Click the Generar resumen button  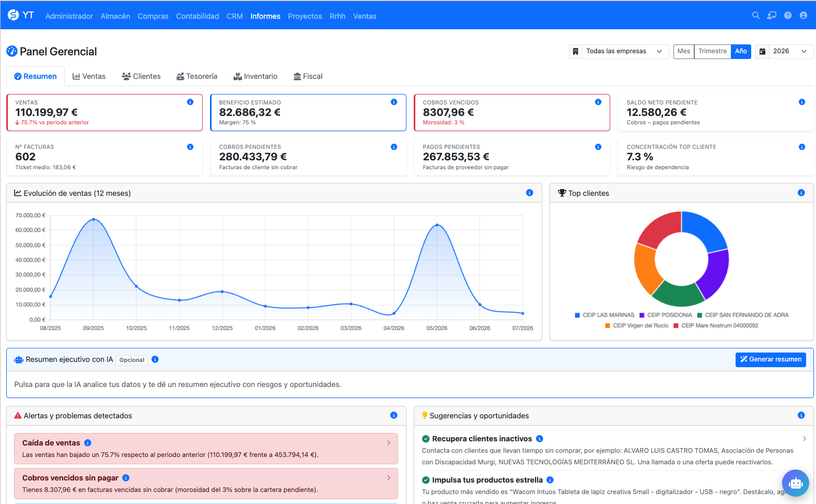point(771,359)
